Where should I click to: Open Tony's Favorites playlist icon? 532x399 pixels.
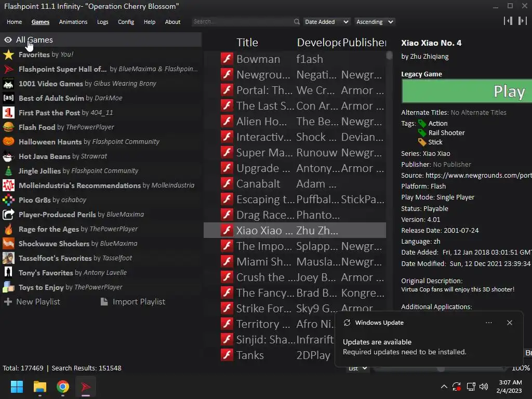pos(8,273)
